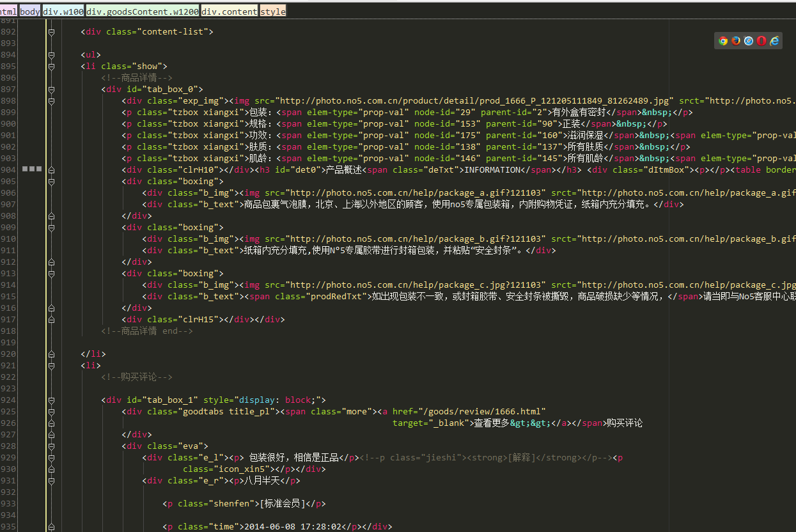
Task: Click the INFORMATION text on line 904
Action: click(x=492, y=170)
